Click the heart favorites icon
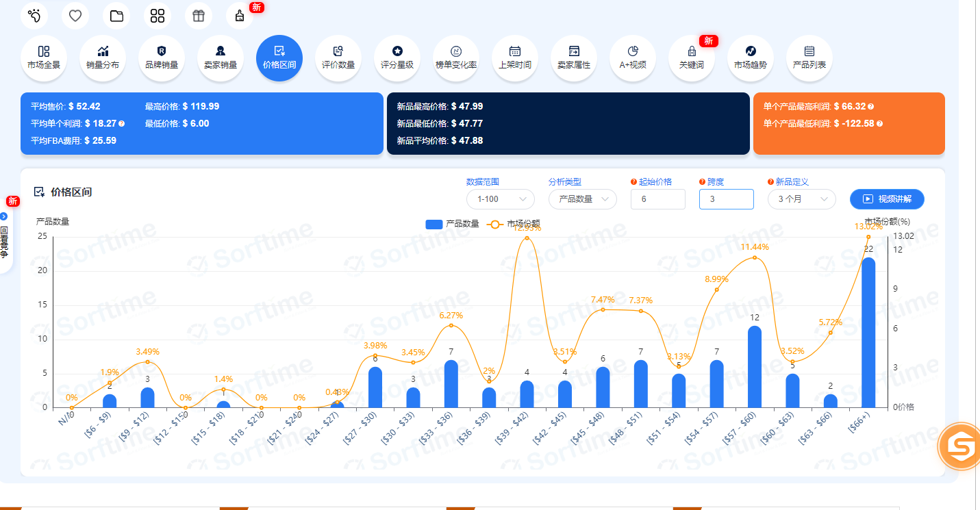 75,16
